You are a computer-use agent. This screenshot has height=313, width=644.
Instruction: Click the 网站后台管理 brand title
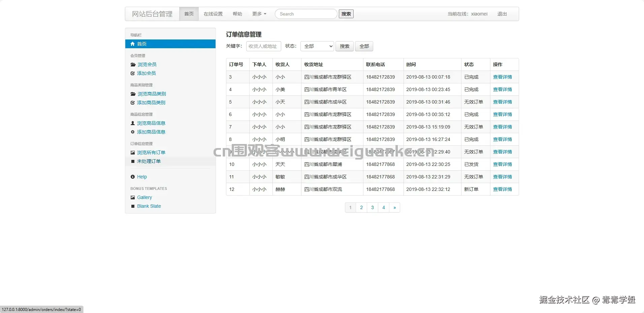(152, 14)
